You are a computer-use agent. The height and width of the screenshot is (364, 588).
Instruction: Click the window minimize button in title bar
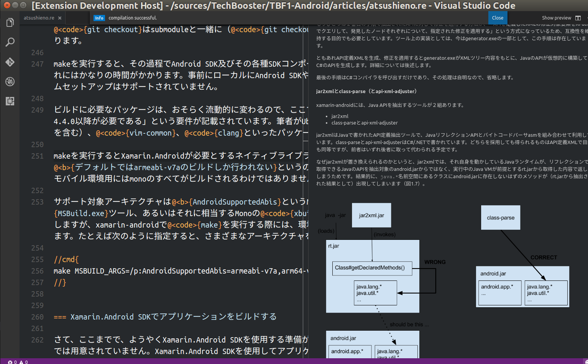(x=15, y=5)
